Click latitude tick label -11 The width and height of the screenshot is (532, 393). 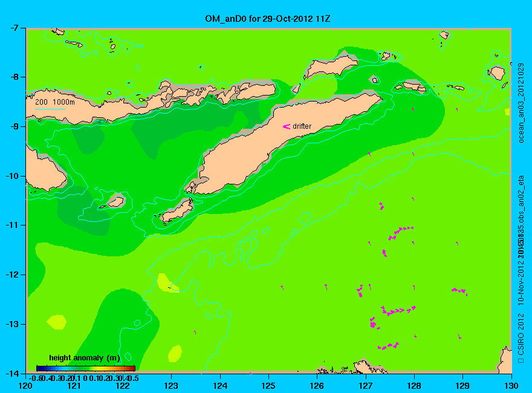point(12,225)
